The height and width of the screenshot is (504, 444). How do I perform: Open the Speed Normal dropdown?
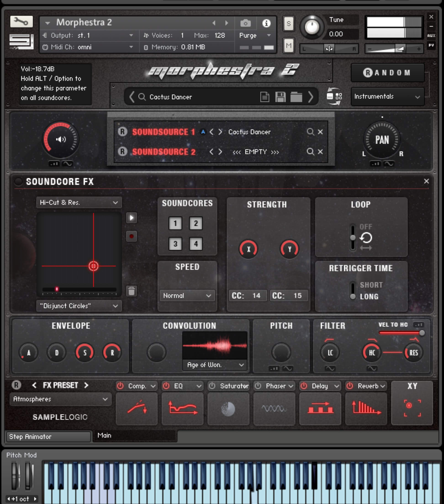pos(187,295)
